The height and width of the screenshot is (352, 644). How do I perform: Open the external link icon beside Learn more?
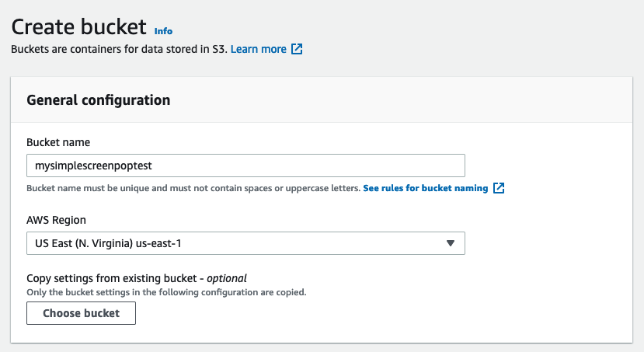coord(297,49)
